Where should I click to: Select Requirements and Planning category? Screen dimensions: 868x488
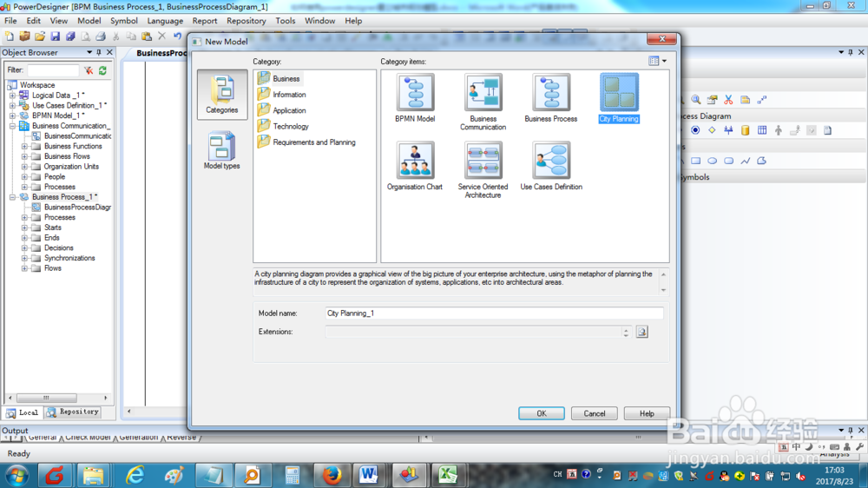coord(306,142)
